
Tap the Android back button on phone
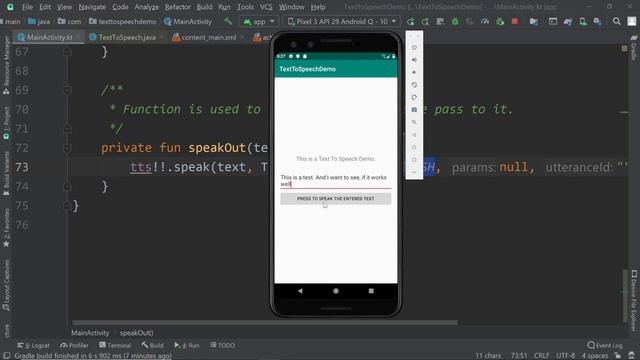coord(300,291)
